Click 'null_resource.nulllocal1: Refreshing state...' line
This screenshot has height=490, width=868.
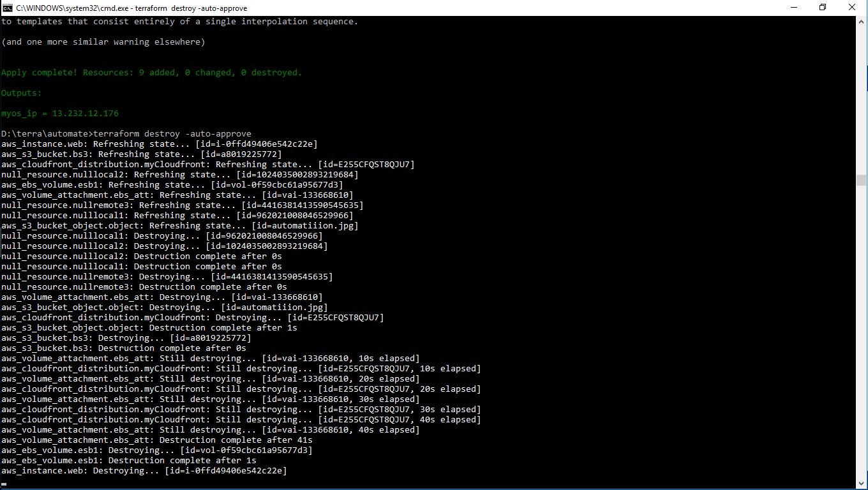177,216
